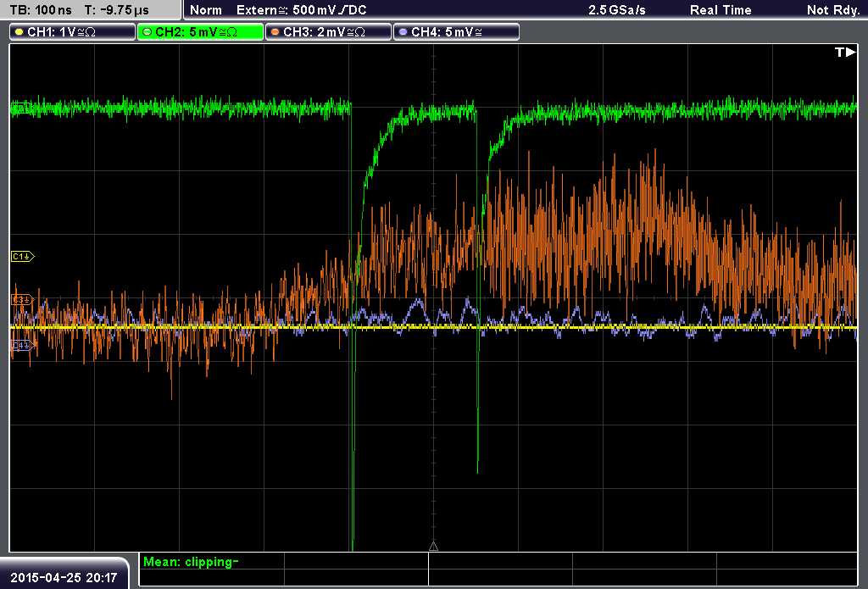Click the yellow dot on CH1 tab
Screen dimensions: 868x589
click(x=19, y=32)
